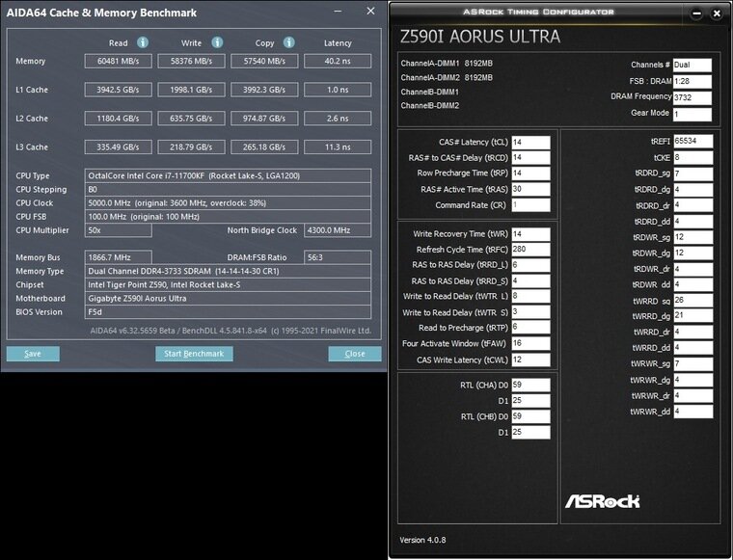Click L3 Cache latency value 11.3 ns
The height and width of the screenshot is (560, 733).
pos(338,147)
